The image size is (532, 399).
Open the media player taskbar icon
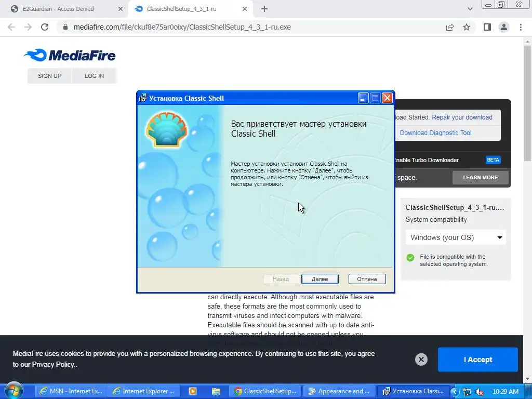coord(192,391)
